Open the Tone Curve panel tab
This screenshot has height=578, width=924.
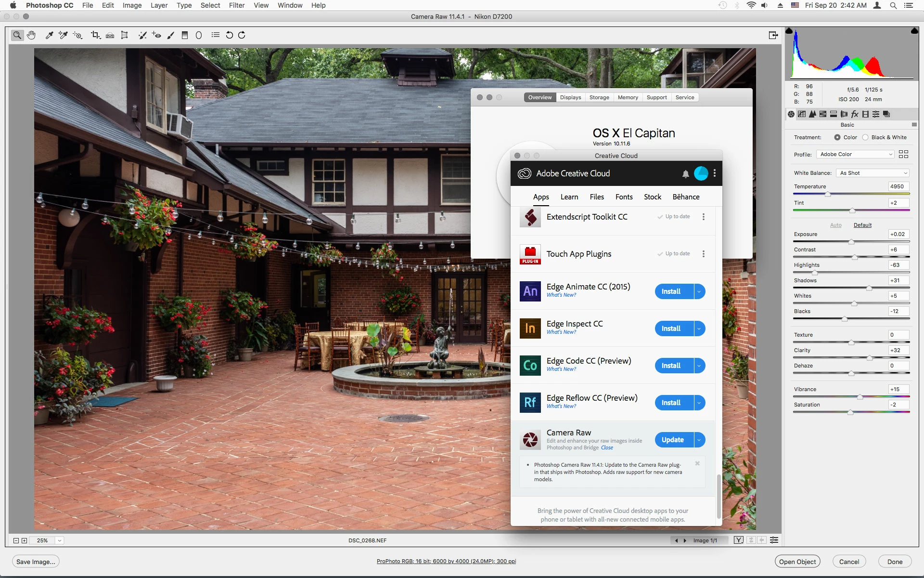(802, 114)
